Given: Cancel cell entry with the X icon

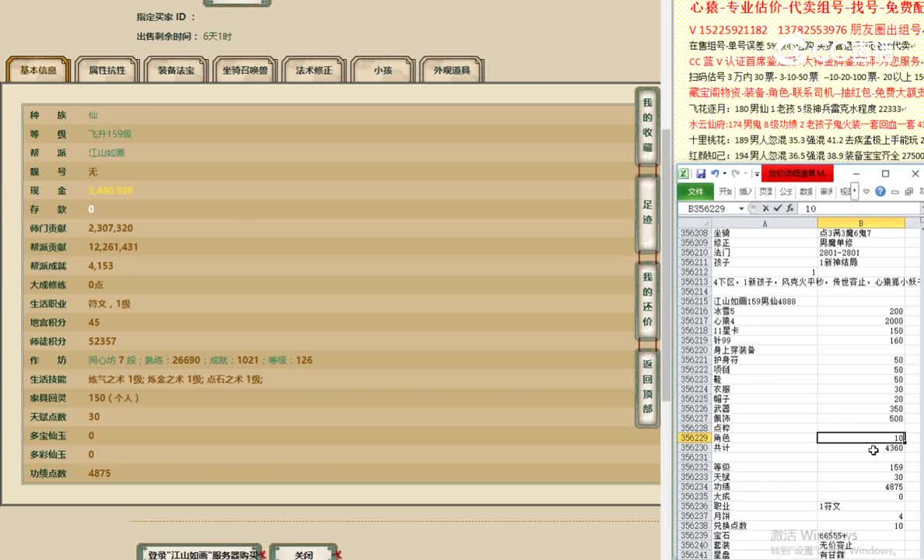Looking at the screenshot, I should click(765, 208).
